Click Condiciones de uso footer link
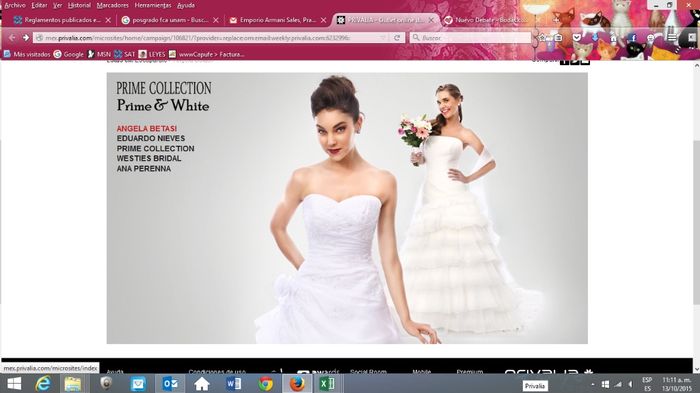 point(217,371)
